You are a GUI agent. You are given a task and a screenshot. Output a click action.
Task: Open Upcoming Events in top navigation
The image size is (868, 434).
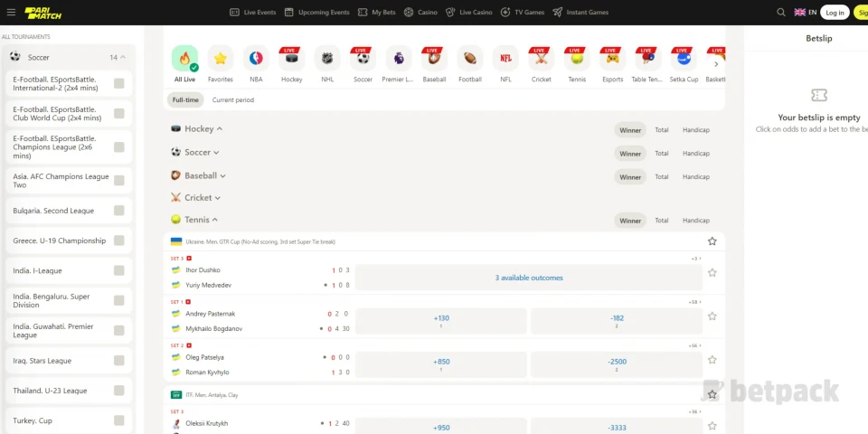pos(316,12)
